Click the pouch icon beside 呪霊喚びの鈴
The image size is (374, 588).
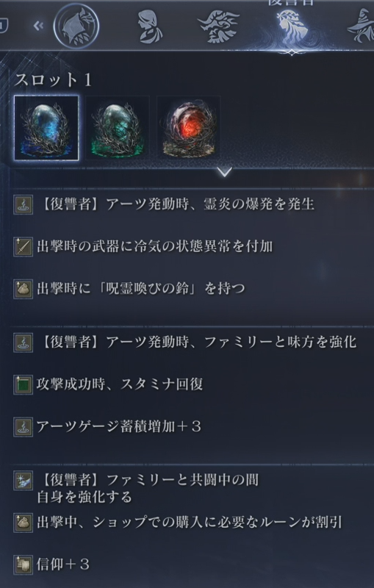coord(24,289)
